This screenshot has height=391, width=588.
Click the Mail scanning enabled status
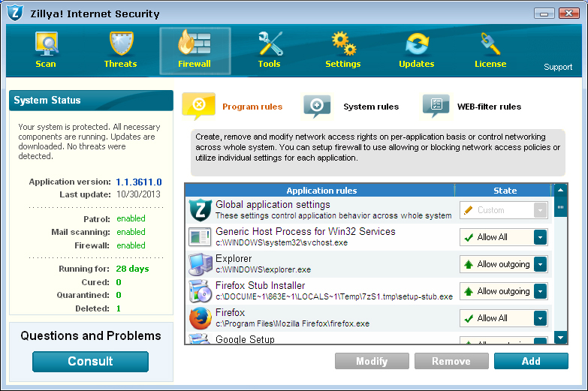131,232
